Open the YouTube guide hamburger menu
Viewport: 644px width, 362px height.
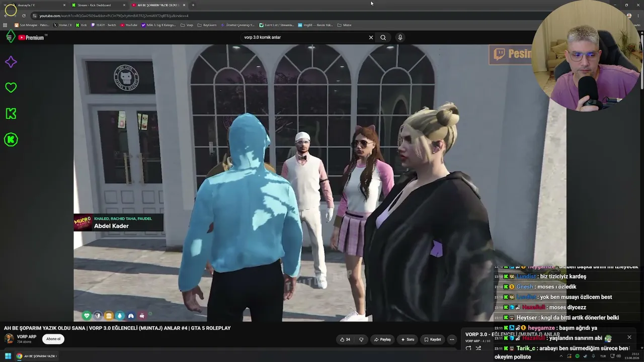pyautogui.click(x=9, y=37)
